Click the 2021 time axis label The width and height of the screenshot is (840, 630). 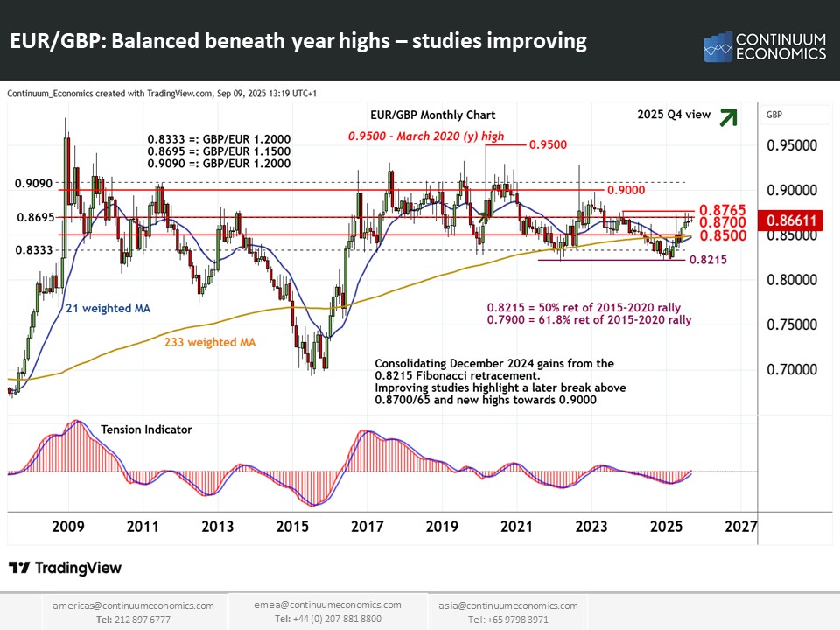click(516, 527)
